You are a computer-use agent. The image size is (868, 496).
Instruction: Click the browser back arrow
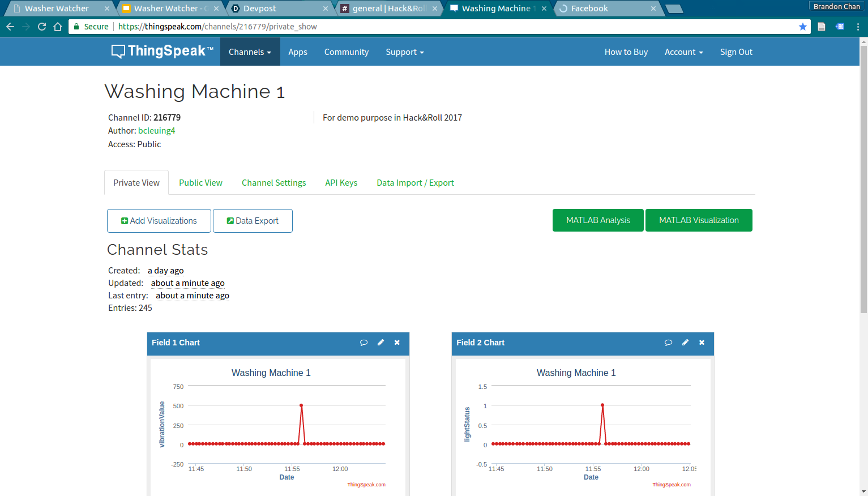(10, 27)
